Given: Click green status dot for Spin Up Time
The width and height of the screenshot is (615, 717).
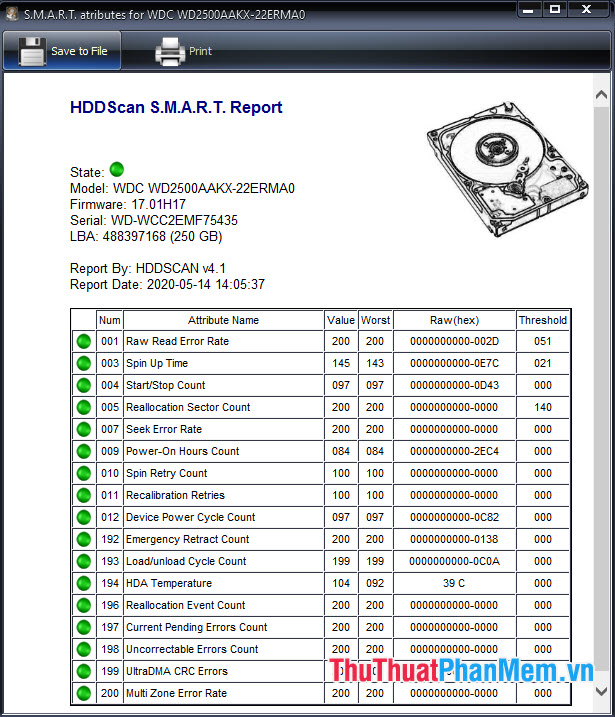Looking at the screenshot, I should pos(84,364).
